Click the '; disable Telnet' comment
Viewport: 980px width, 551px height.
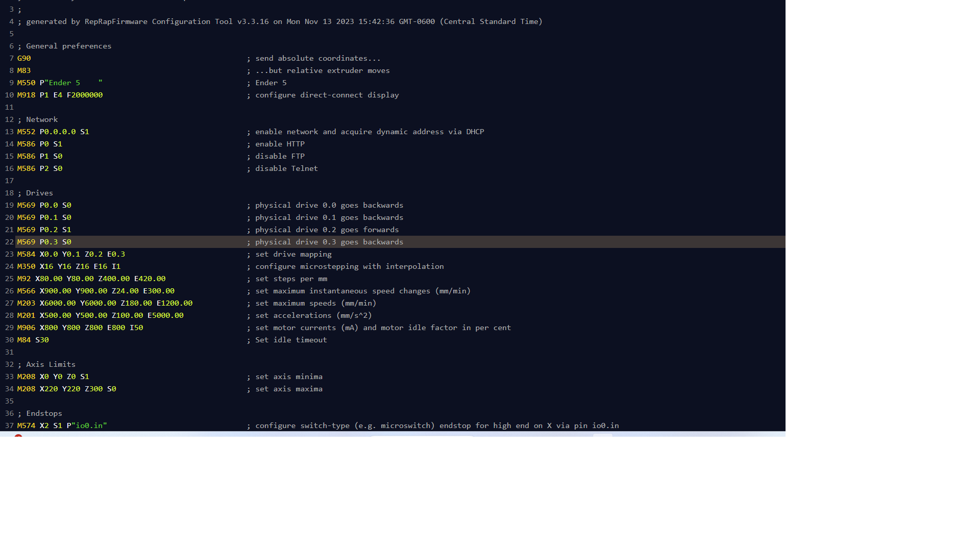pyautogui.click(x=282, y=168)
